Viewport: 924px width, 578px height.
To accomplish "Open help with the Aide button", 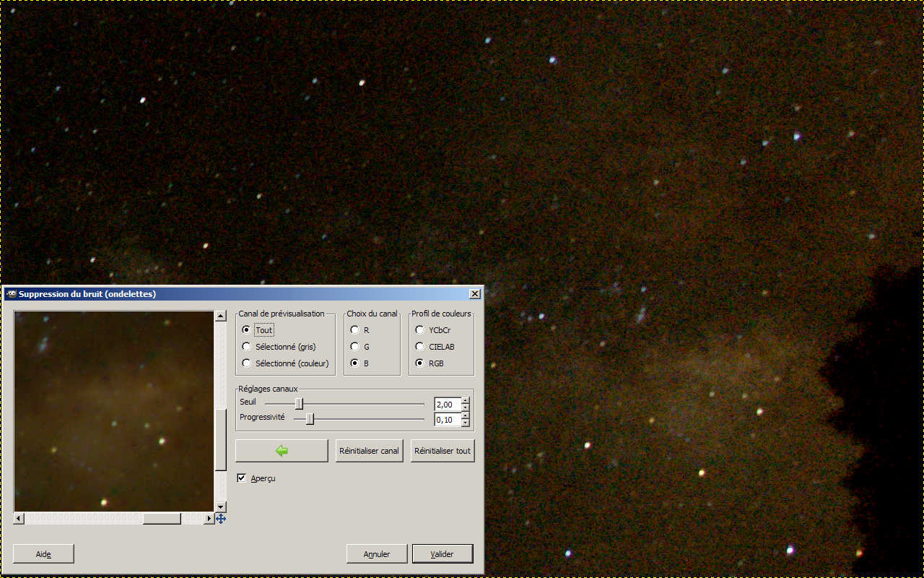I will (x=43, y=554).
